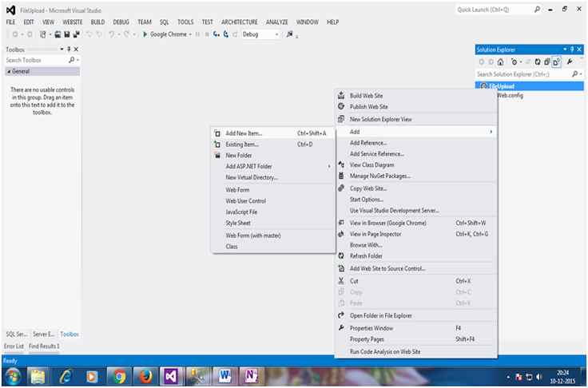
Task: Click the Quick Launch input field
Action: tap(494, 10)
